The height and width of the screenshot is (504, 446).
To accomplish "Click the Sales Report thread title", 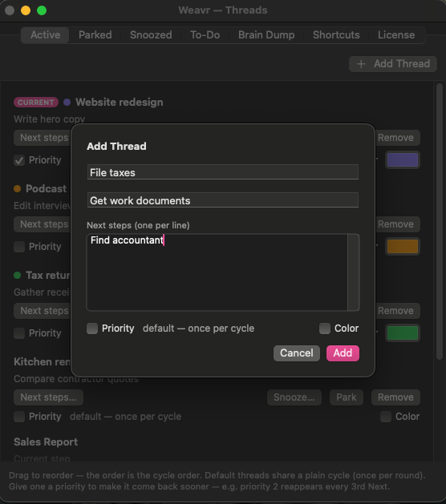I will [46, 442].
